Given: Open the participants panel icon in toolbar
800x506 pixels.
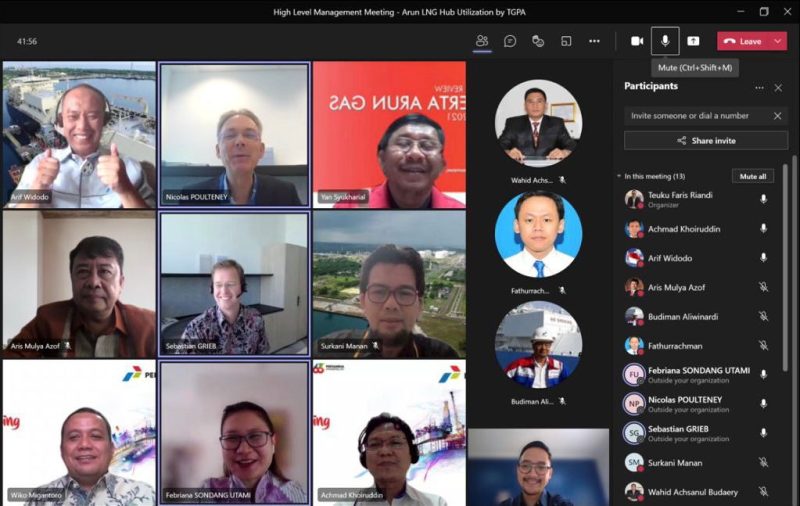Looking at the screenshot, I should (482, 41).
